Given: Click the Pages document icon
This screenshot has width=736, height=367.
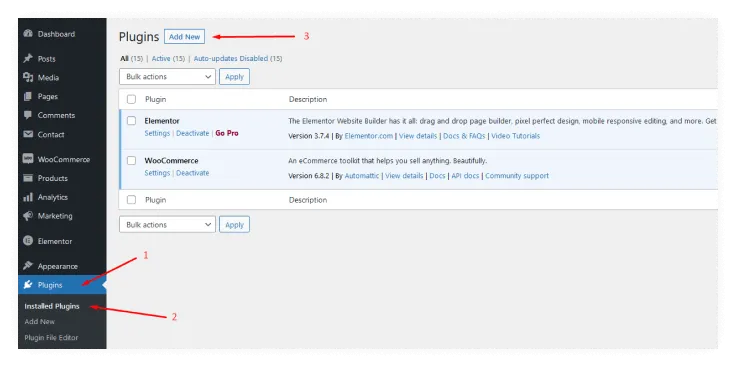Looking at the screenshot, I should (x=28, y=96).
